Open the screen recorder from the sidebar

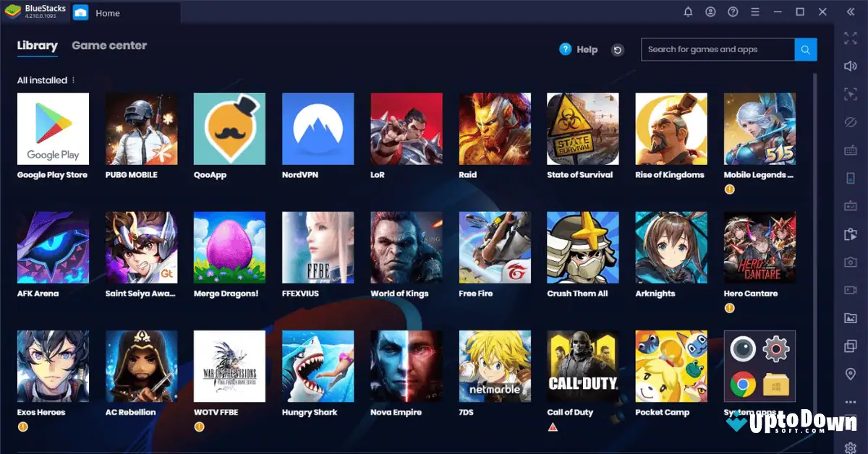(851, 288)
